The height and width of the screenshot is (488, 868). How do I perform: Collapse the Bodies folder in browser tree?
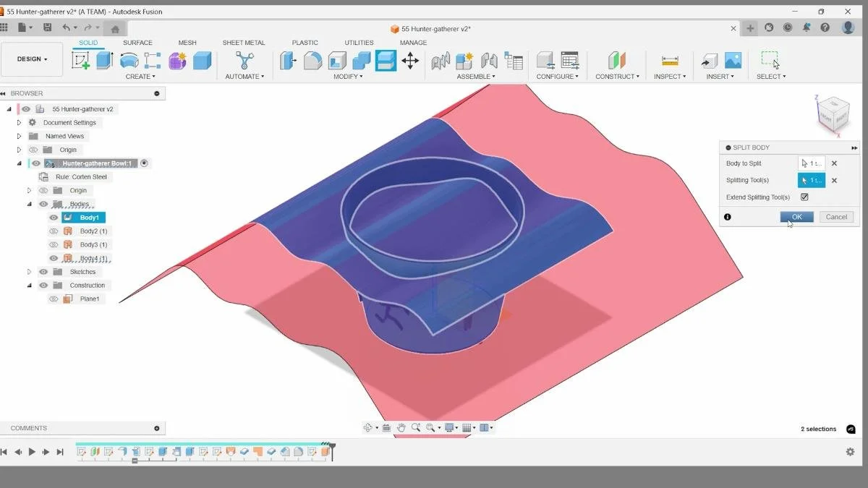coord(29,203)
